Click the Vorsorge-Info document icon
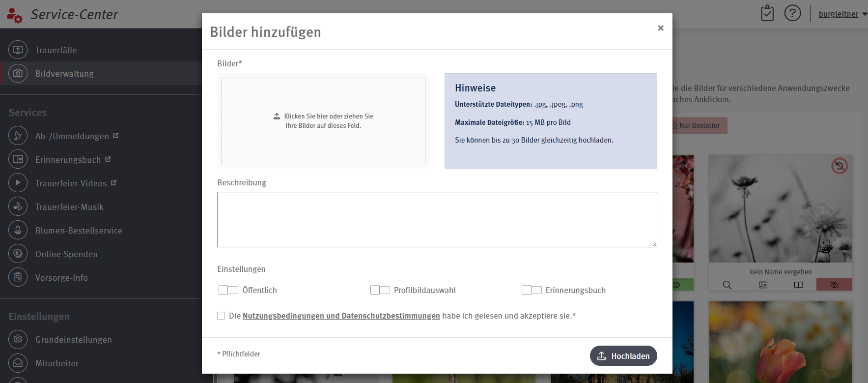Screen dimensions: 868x383 (18, 277)
